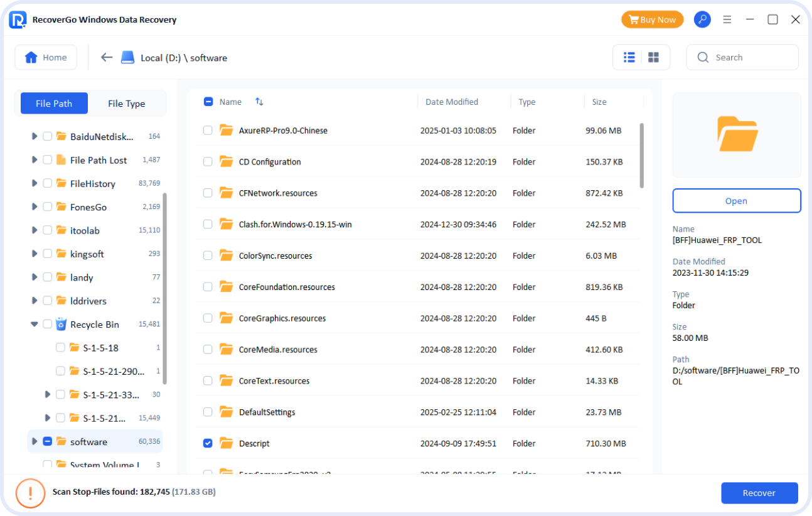
Task: Toggle the Name column sort arrows
Action: click(x=259, y=101)
